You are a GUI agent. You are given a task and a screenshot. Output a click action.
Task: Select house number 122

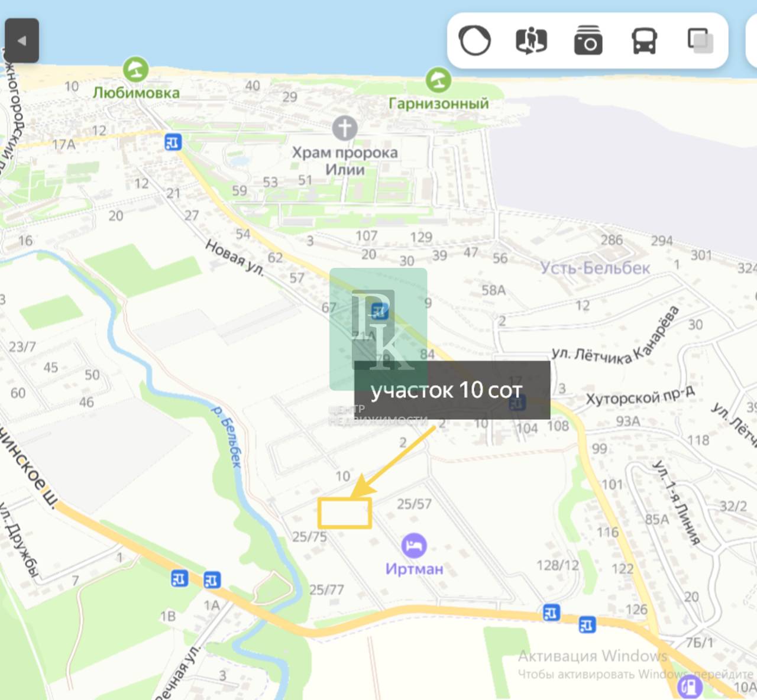click(623, 569)
